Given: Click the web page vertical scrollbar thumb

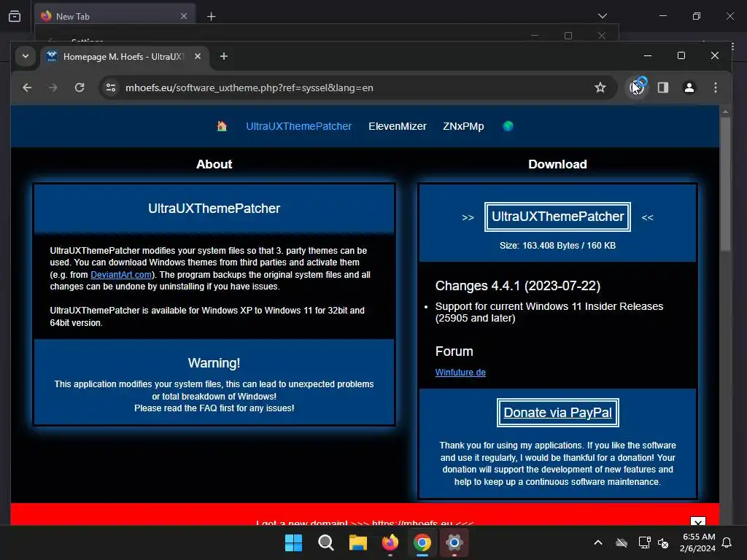Looking at the screenshot, I should 725,184.
